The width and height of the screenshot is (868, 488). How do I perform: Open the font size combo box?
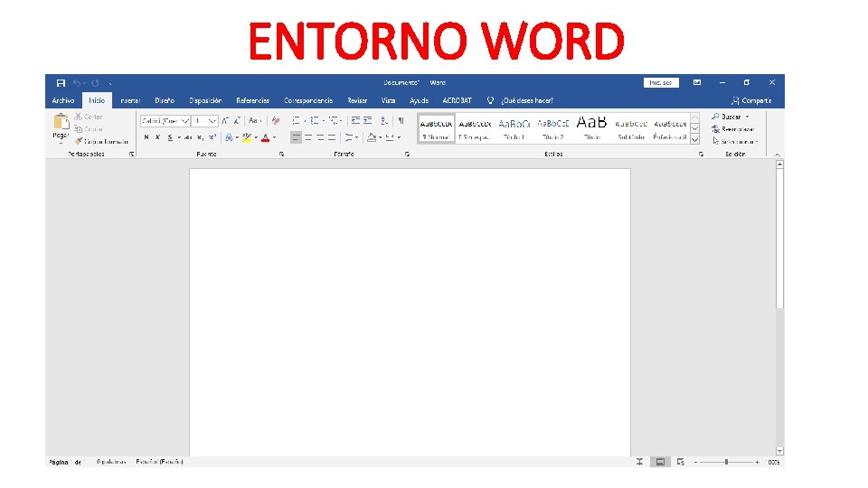[205, 120]
